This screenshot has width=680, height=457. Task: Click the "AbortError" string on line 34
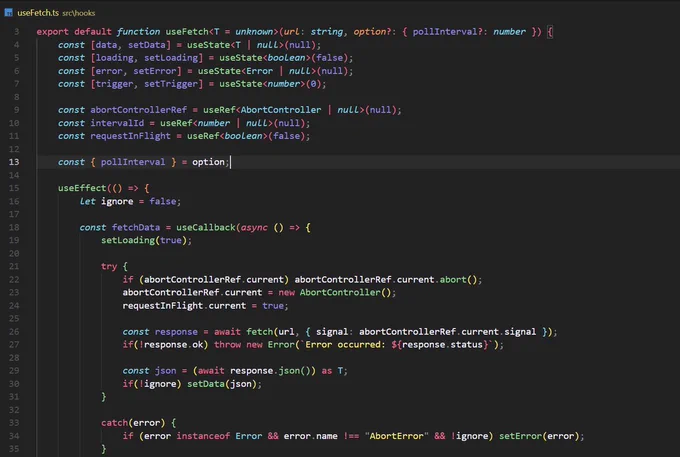point(396,436)
